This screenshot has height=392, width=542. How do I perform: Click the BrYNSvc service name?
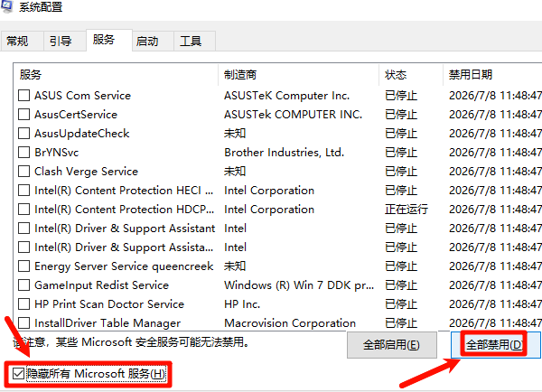tap(57, 153)
